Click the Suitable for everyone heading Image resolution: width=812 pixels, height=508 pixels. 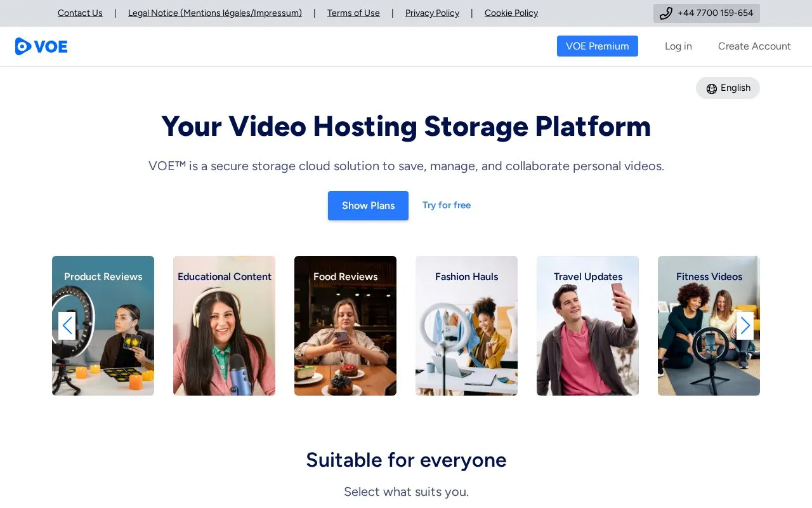click(x=406, y=460)
